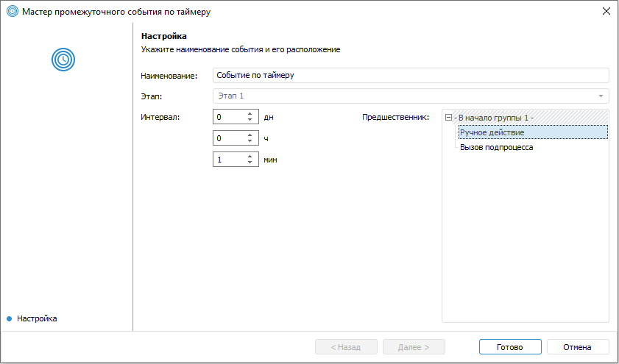Increase the hours interval value
The width and height of the screenshot is (619, 364).
pyautogui.click(x=250, y=135)
